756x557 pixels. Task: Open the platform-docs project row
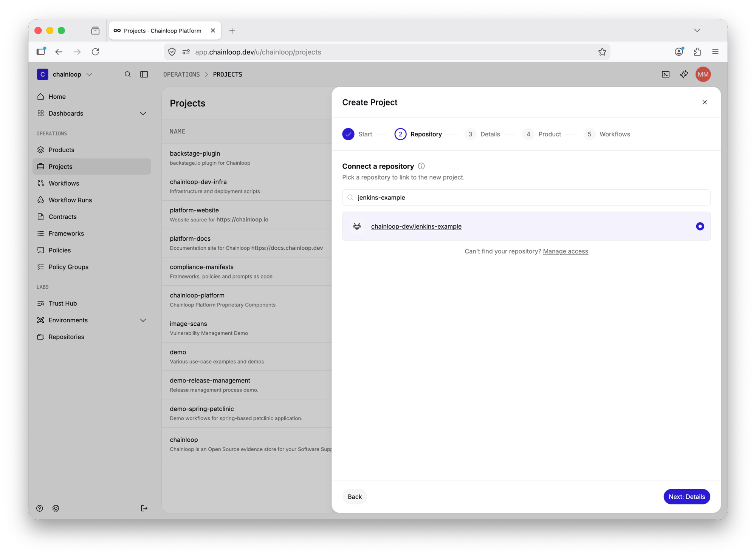pos(247,243)
